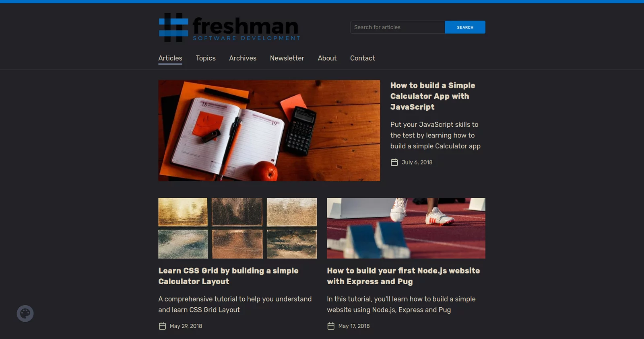This screenshot has width=644, height=339.
Task: Open the Node.js website with Express article
Action: [x=403, y=276]
